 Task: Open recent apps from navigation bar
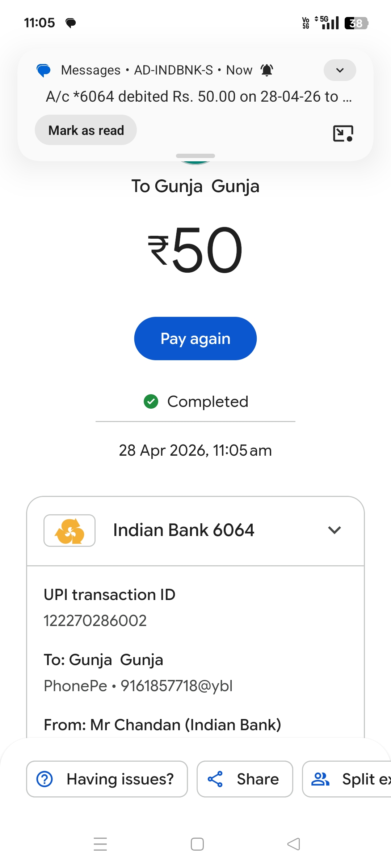click(100, 844)
